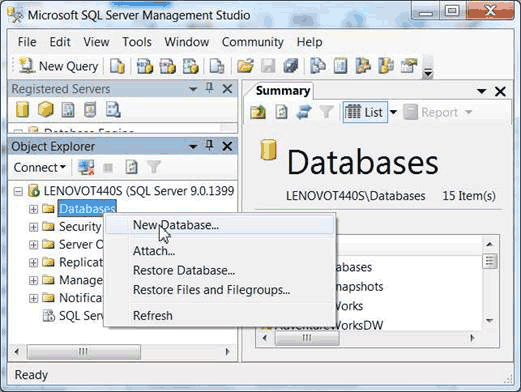Close the Object Explorer panel
The width and height of the screenshot is (521, 392).
(x=227, y=146)
